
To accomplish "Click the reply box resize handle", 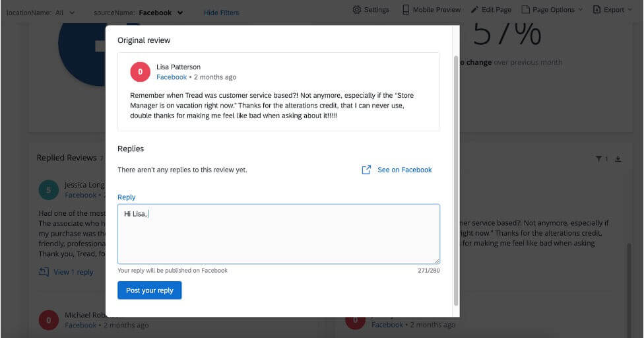I will pos(437,261).
